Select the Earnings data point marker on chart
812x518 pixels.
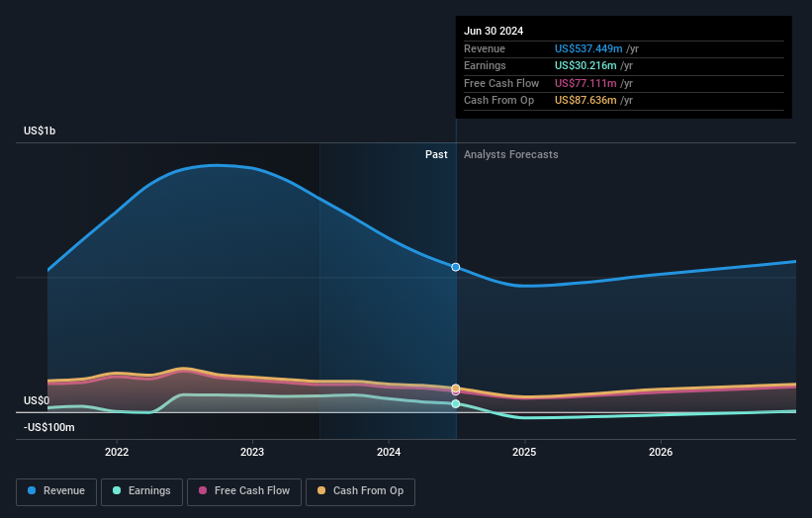point(455,403)
